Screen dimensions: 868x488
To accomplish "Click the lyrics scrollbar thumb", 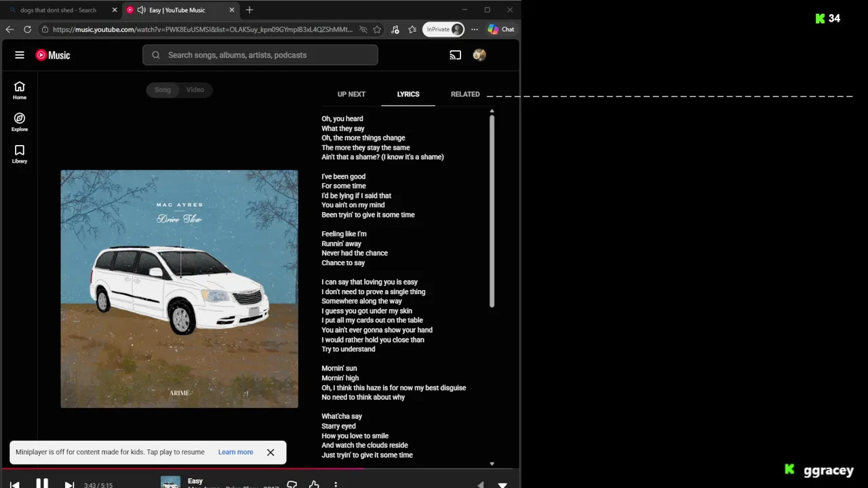I will point(492,211).
